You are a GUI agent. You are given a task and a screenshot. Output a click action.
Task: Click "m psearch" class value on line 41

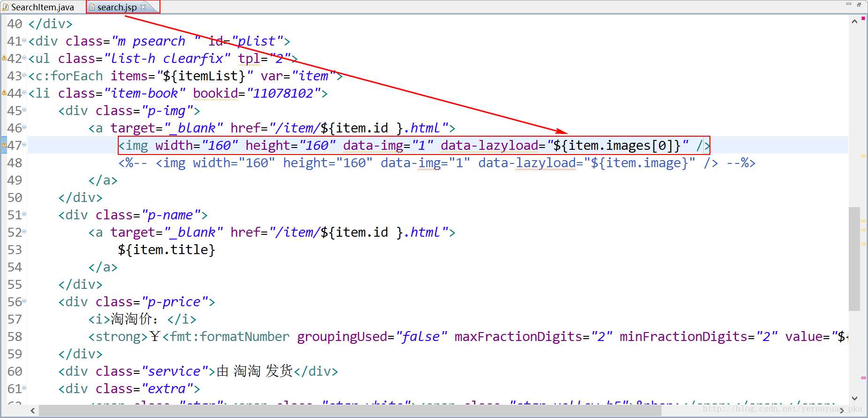(156, 41)
